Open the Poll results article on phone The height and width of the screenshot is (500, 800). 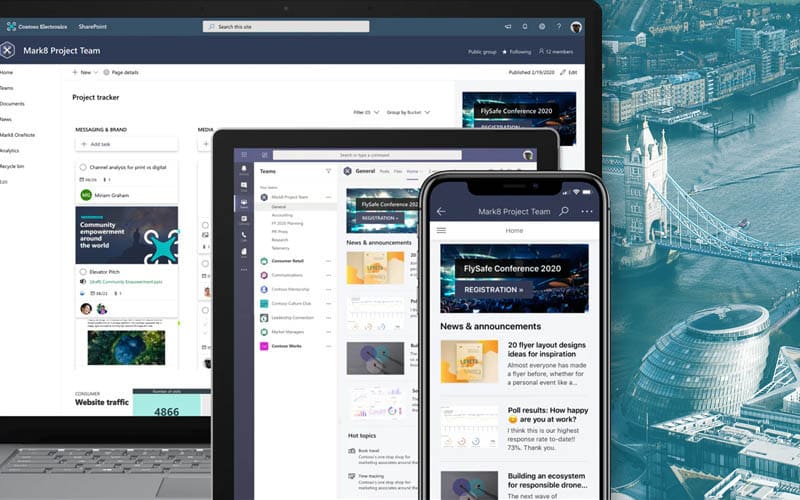coord(514,429)
